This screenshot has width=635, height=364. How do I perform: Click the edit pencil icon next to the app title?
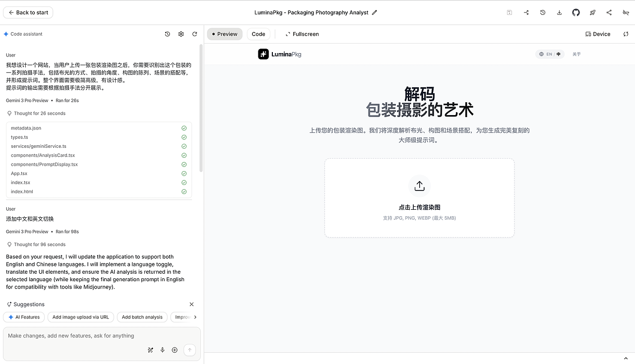375,12
